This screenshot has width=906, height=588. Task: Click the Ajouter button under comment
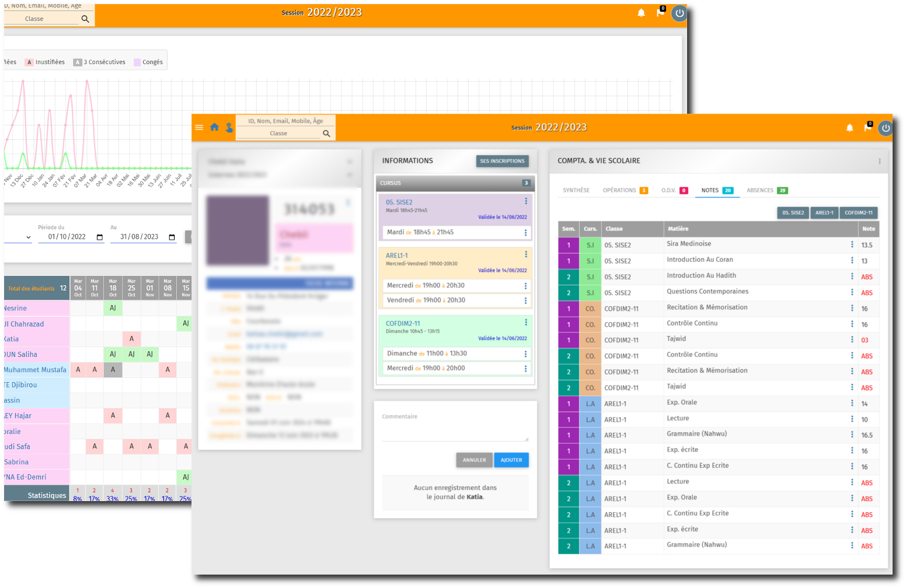tap(511, 460)
